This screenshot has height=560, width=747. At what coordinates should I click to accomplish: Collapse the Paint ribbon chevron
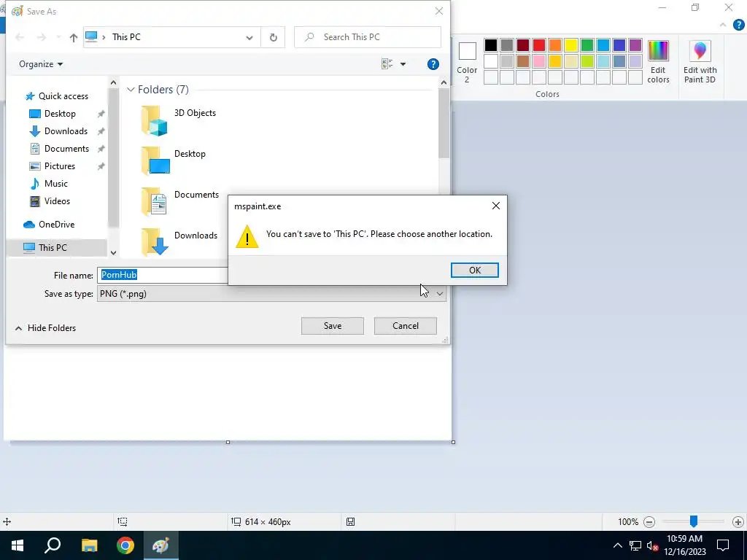(723, 25)
